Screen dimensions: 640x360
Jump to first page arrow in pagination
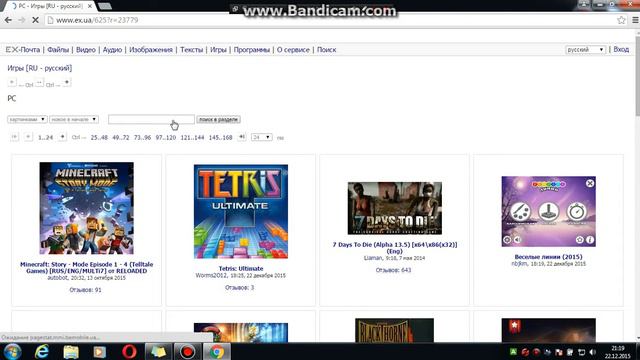point(14,137)
